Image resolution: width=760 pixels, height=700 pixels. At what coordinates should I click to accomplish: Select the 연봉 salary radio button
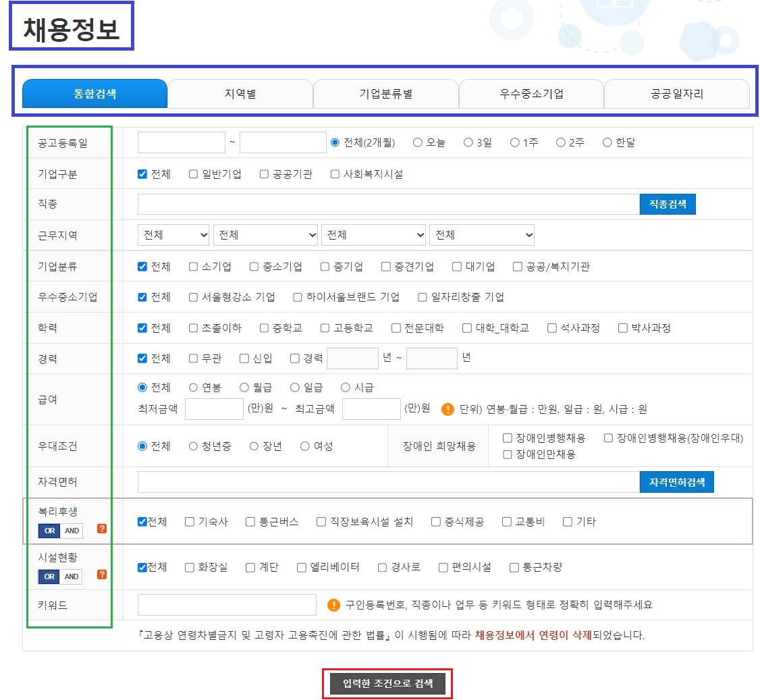click(193, 387)
